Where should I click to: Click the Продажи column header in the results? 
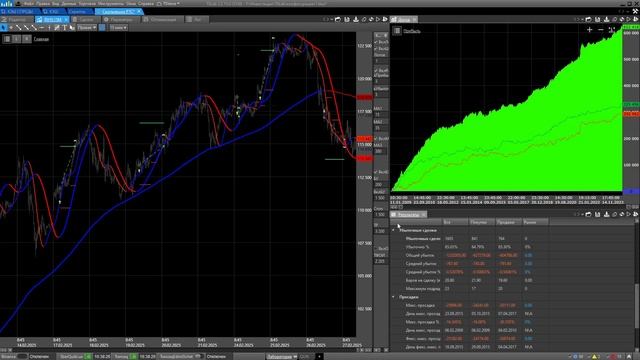coord(508,222)
